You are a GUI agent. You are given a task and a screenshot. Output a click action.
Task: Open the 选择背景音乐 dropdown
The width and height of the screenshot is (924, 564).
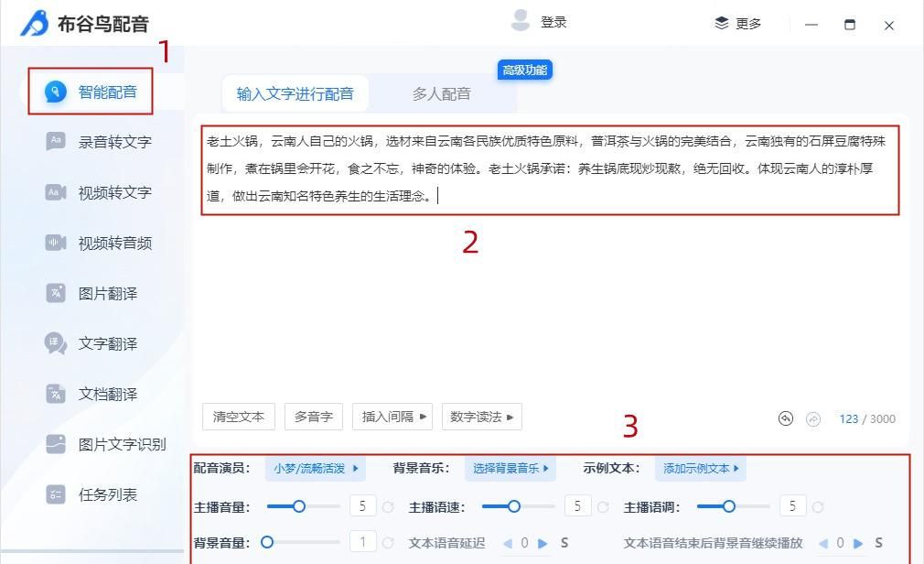(x=510, y=468)
